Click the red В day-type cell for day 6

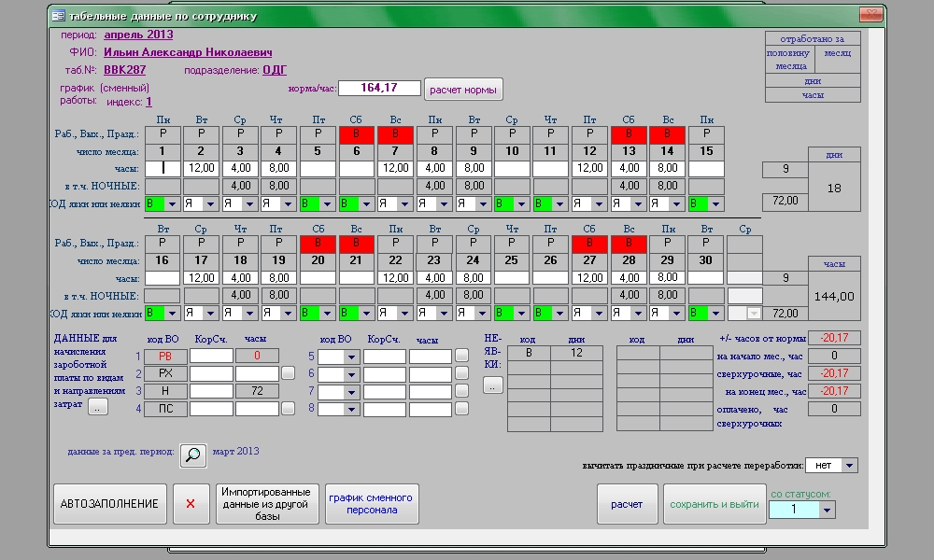[x=356, y=133]
